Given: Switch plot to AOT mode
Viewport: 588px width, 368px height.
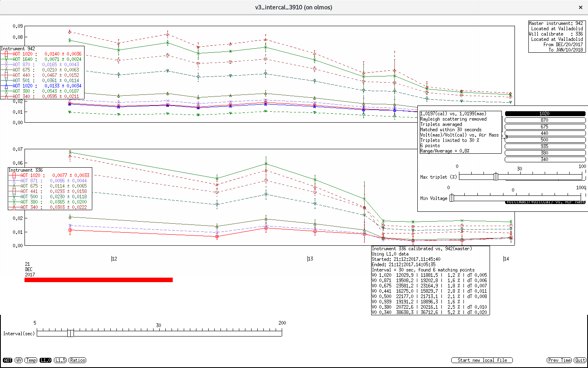Looking at the screenshot, I should pyautogui.click(x=7, y=360).
